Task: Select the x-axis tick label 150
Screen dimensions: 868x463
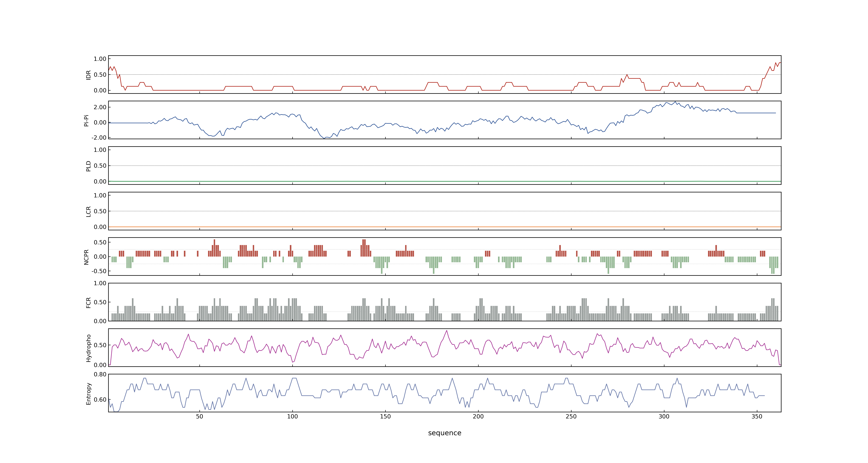Action: (x=386, y=416)
